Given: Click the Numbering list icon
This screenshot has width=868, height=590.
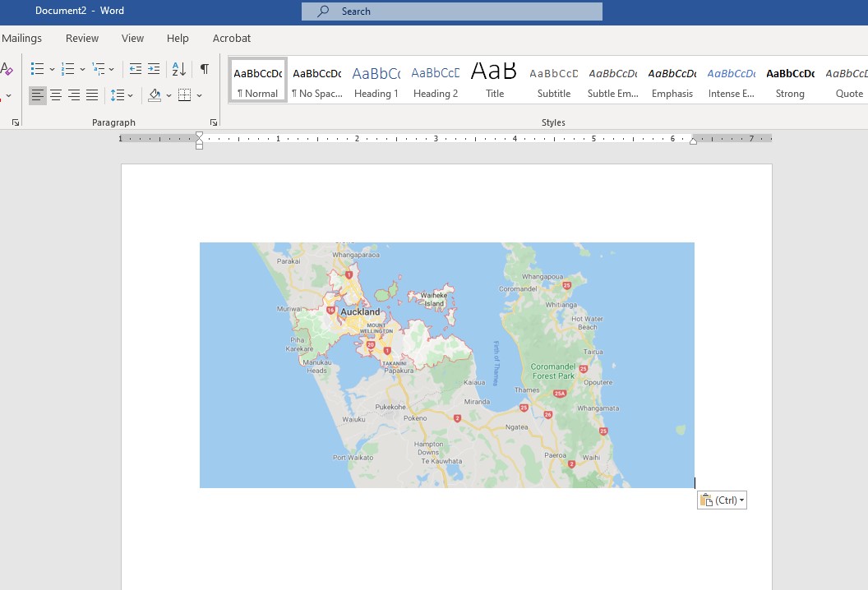Looking at the screenshot, I should pos(67,69).
